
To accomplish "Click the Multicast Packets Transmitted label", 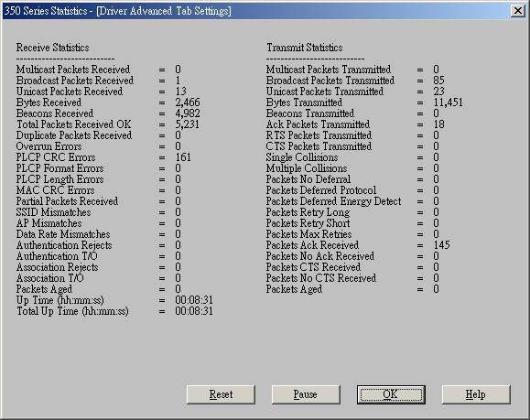I will (329, 70).
